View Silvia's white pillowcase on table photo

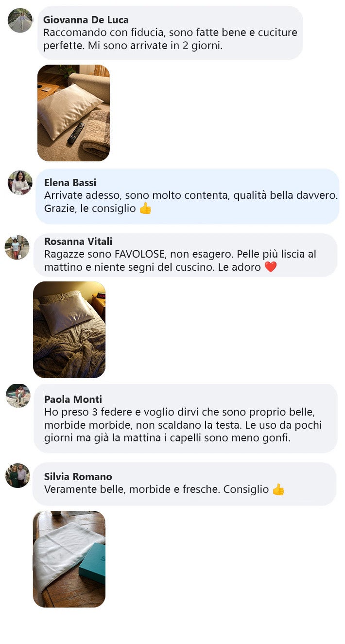point(69,559)
